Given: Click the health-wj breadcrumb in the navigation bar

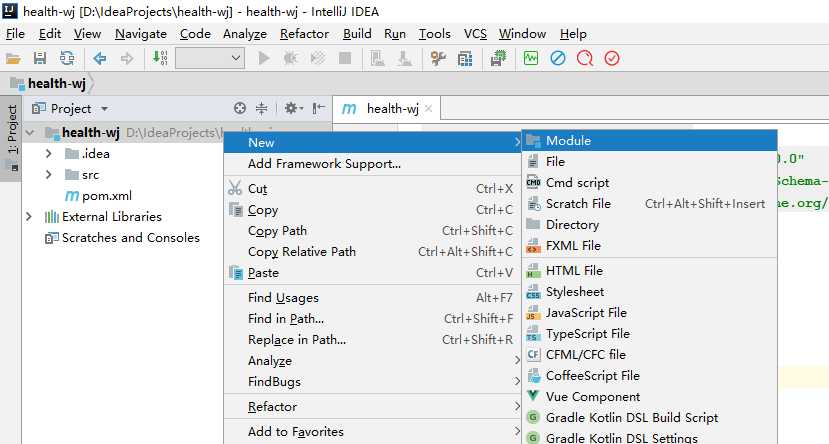Looking at the screenshot, I should pos(50,84).
